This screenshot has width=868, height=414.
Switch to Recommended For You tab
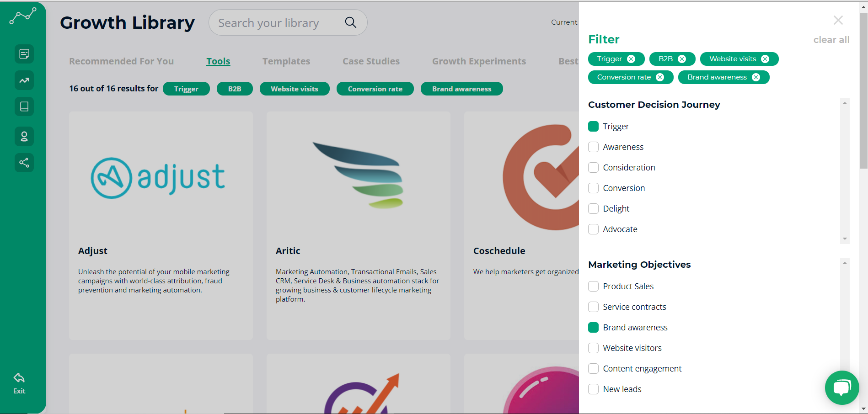[121, 61]
